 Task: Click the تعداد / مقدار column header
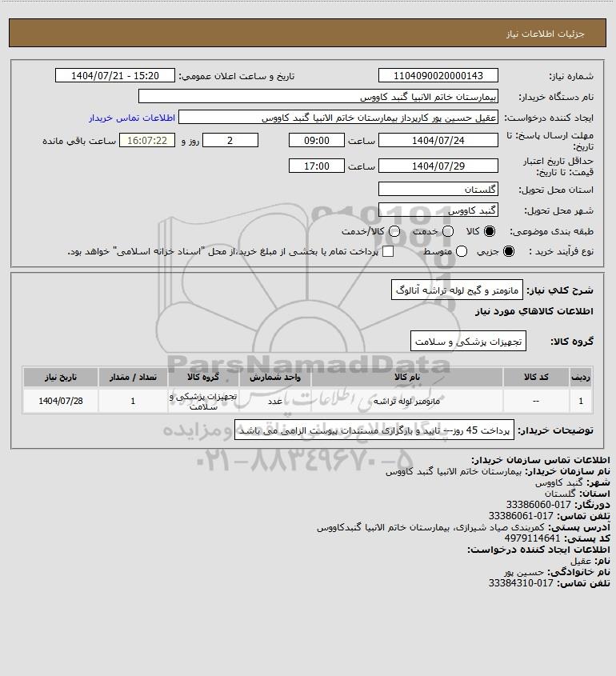pyautogui.click(x=133, y=378)
